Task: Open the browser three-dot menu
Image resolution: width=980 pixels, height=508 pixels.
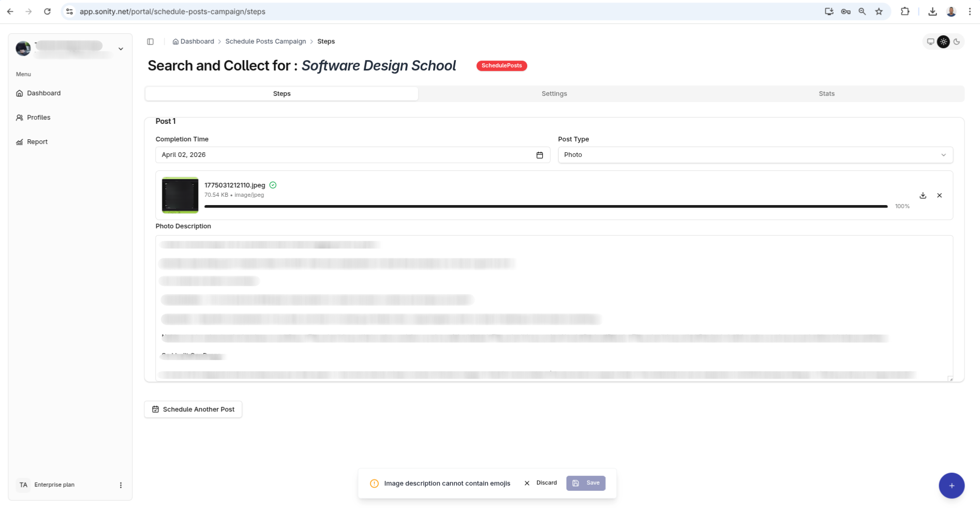Action: click(x=970, y=11)
